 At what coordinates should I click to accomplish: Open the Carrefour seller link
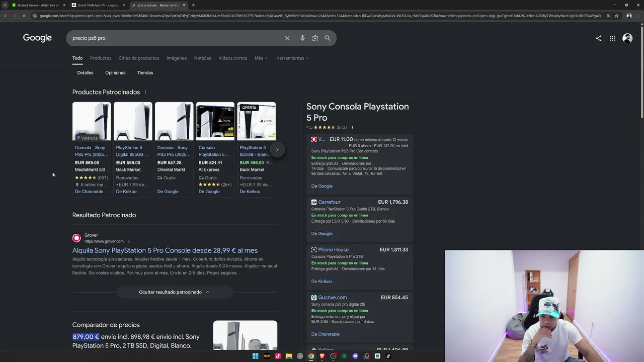[x=329, y=202]
